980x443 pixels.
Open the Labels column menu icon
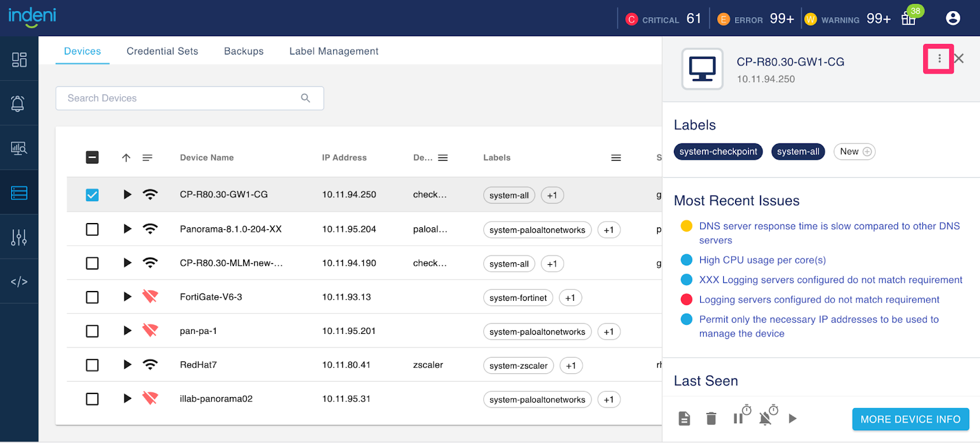[616, 157]
